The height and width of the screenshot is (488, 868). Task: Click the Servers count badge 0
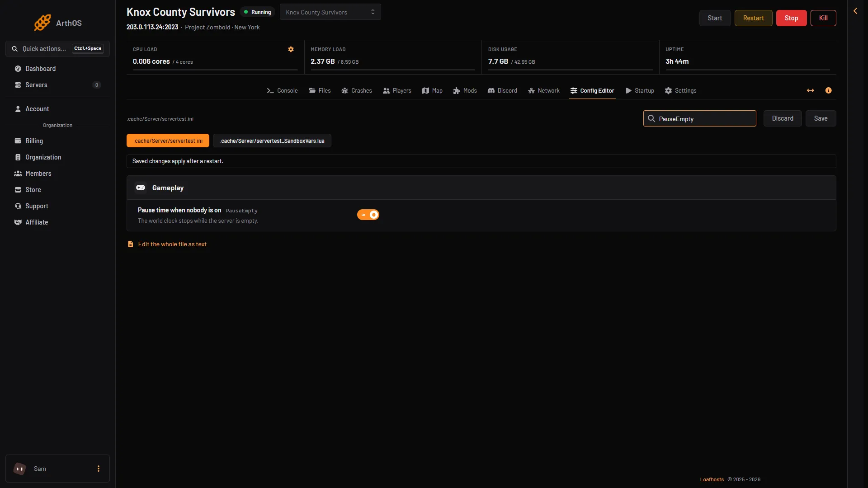(x=97, y=85)
